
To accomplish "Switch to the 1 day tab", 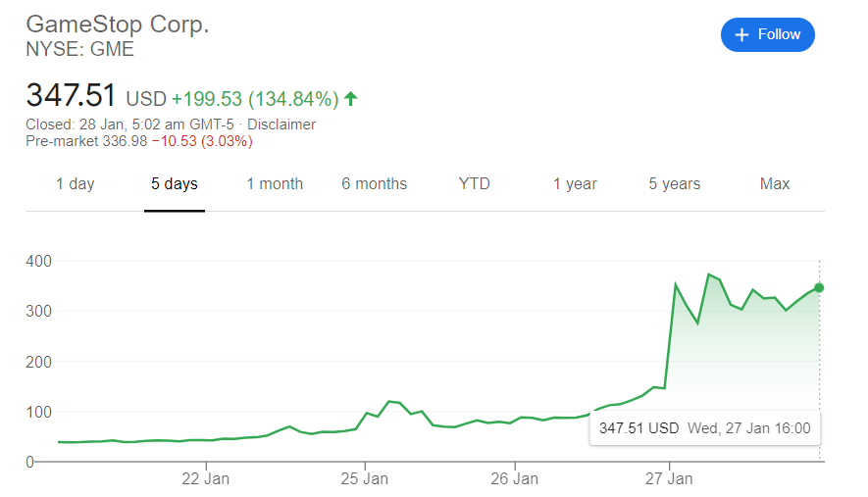I will [x=76, y=183].
